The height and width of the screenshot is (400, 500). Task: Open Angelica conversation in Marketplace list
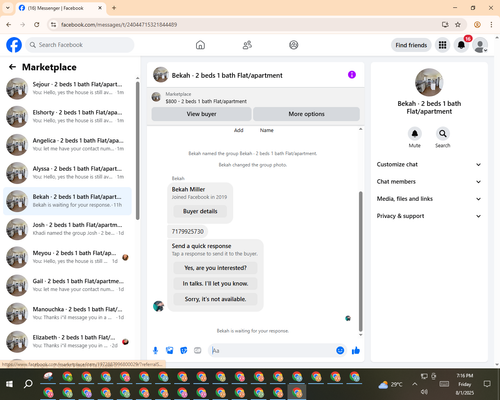point(67,145)
